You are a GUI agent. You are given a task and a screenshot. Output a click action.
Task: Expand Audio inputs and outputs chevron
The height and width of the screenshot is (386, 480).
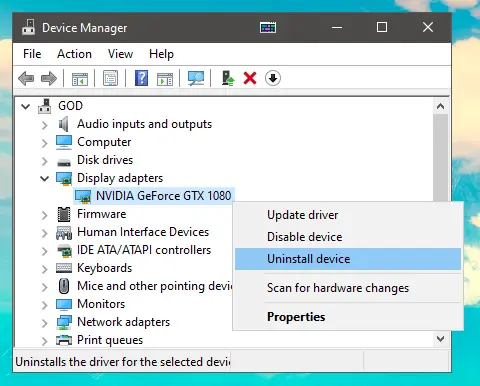[45, 125]
